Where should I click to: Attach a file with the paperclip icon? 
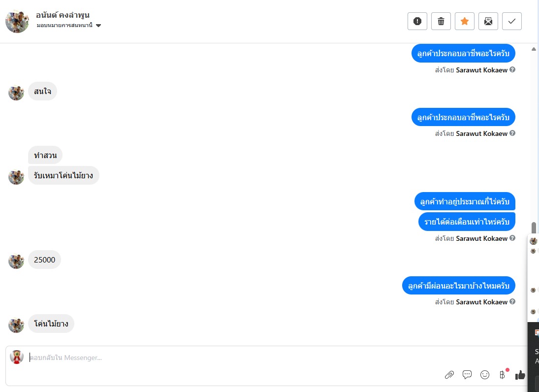(449, 375)
